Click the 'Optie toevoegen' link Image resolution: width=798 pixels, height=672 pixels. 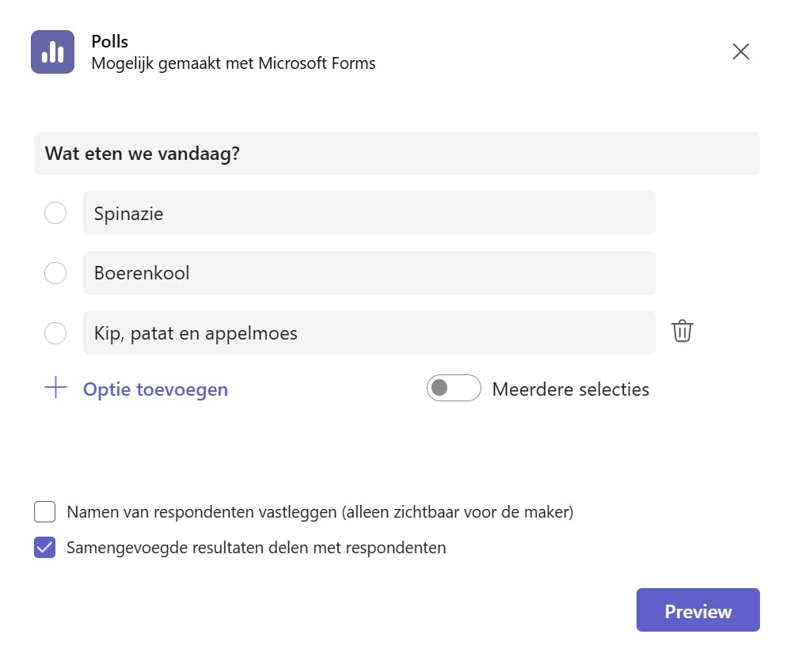pos(155,389)
